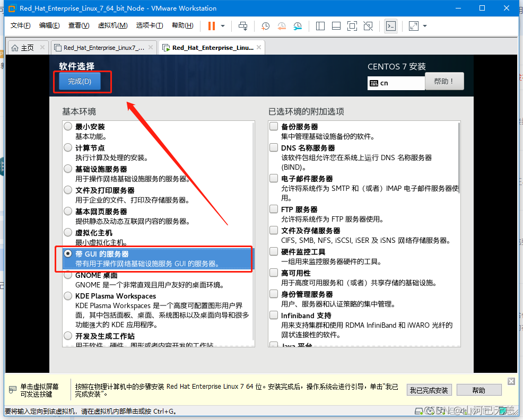Close the 主页 tab
Viewport: 523px width, 420px height.
pyautogui.click(x=42, y=47)
